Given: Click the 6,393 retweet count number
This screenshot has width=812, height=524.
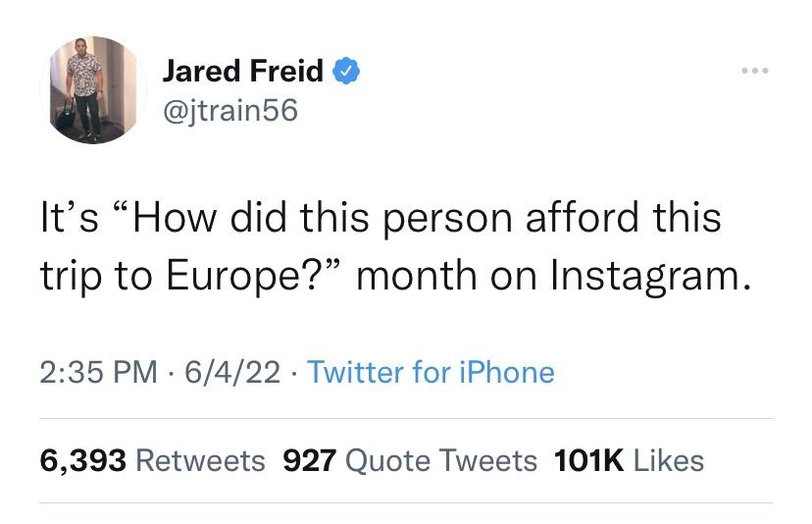Looking at the screenshot, I should [x=82, y=459].
